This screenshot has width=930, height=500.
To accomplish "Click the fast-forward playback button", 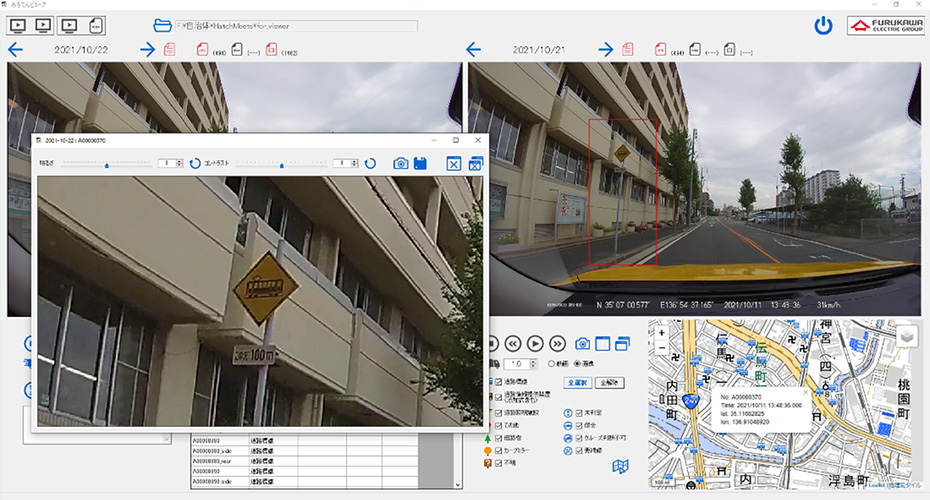I will (x=558, y=342).
